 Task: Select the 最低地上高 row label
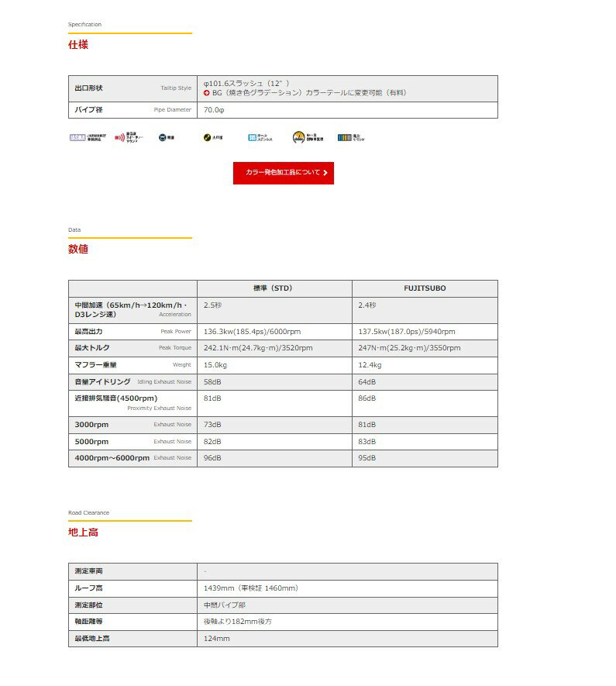(92, 639)
